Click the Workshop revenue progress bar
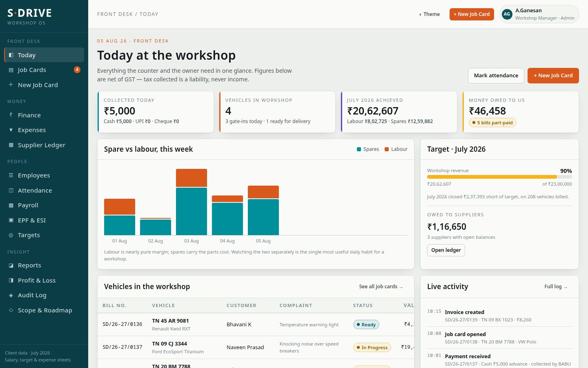The image size is (588, 368). 499,177
